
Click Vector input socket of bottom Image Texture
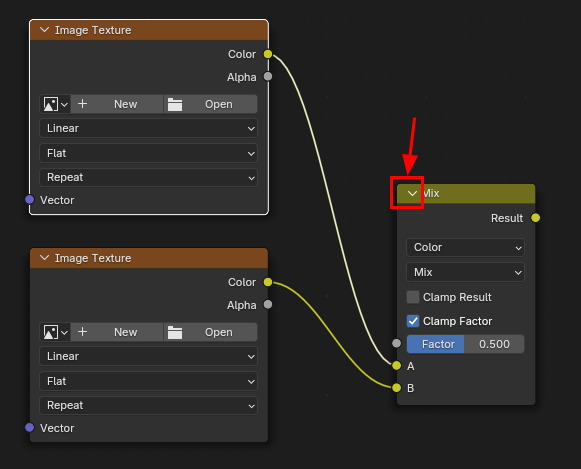pos(30,428)
